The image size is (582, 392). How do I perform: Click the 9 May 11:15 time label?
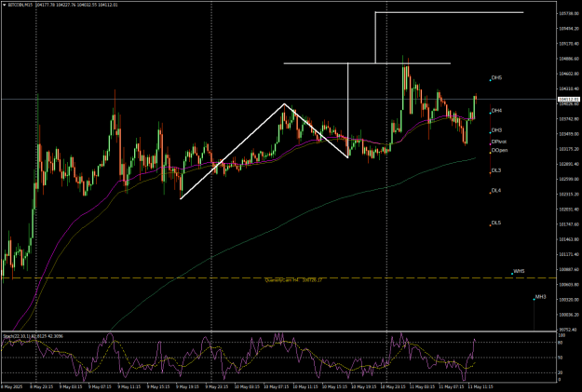(129, 386)
